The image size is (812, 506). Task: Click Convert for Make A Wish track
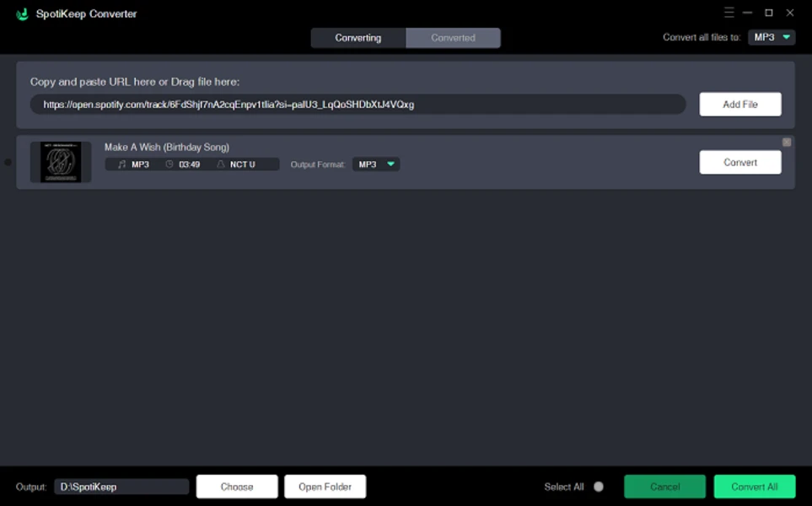740,162
